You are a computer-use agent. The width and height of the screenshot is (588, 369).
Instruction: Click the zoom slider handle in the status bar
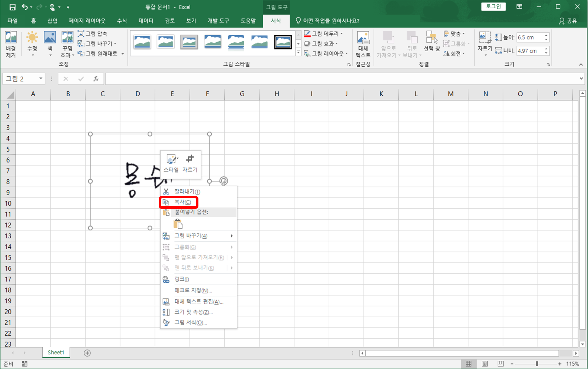coord(537,364)
